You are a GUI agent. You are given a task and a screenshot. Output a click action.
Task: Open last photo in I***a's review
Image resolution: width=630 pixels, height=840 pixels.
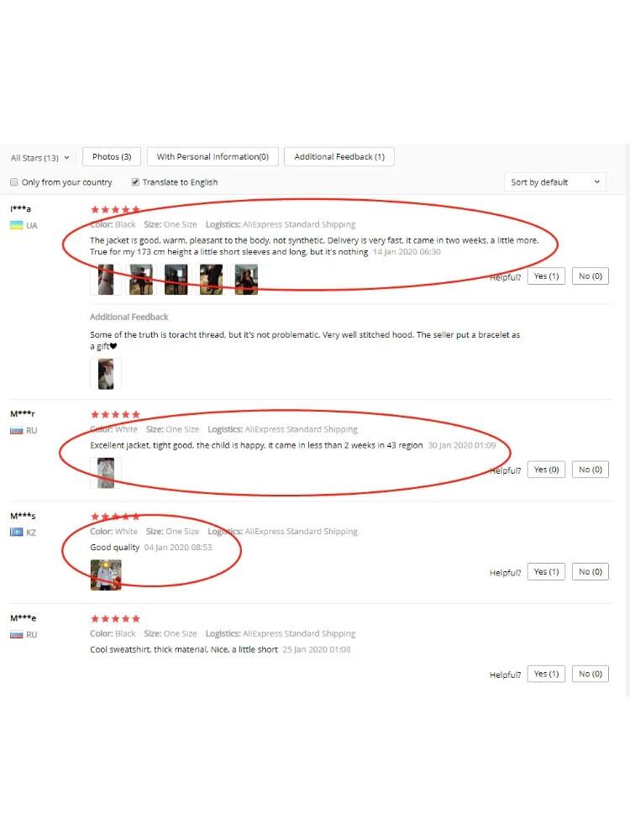click(246, 280)
